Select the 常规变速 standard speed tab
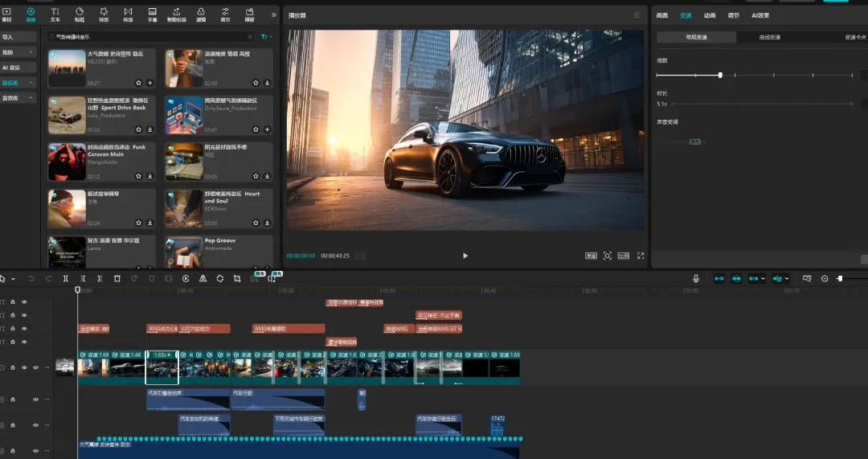The height and width of the screenshot is (459, 868). pyautogui.click(x=696, y=37)
